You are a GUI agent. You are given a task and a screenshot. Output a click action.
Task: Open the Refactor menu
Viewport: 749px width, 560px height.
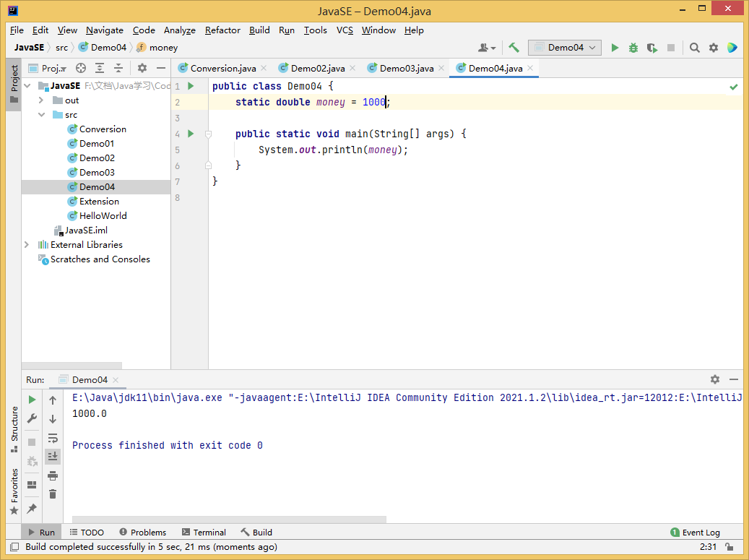click(x=222, y=30)
